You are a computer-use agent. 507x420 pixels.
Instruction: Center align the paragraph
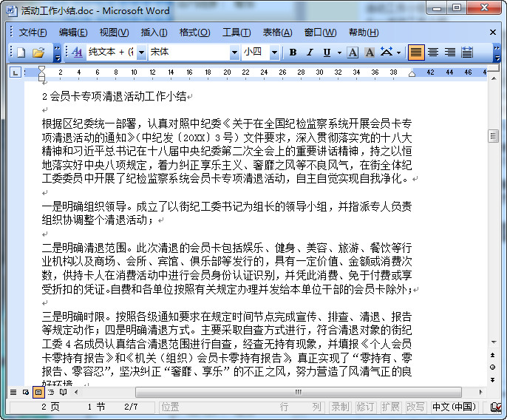(x=433, y=52)
